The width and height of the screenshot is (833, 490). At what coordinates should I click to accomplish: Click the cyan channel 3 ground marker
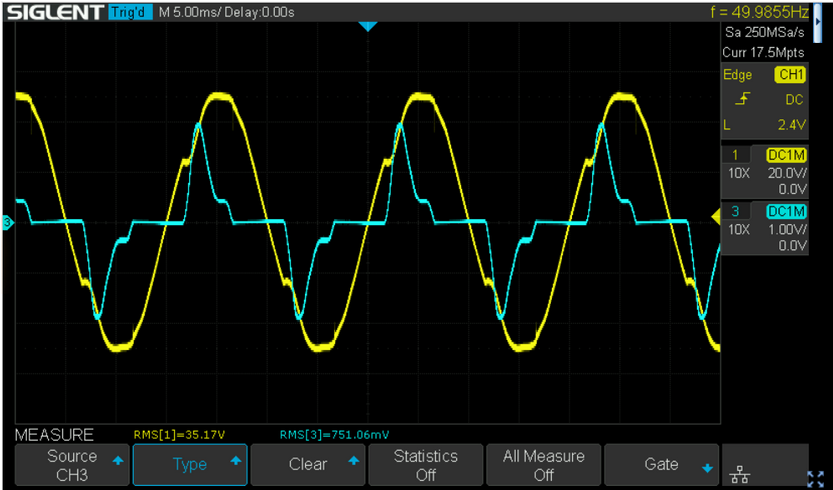[x=8, y=223]
